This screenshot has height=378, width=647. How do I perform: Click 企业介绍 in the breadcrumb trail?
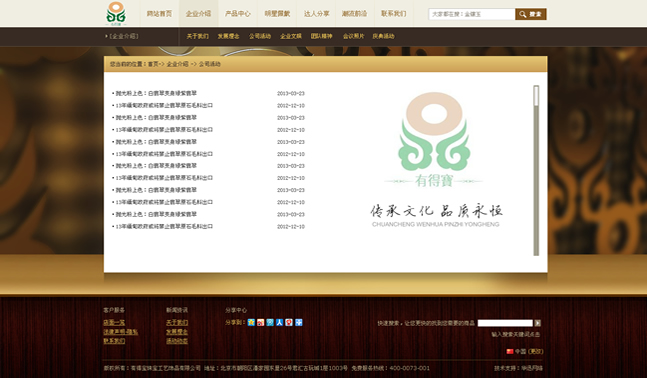point(177,64)
